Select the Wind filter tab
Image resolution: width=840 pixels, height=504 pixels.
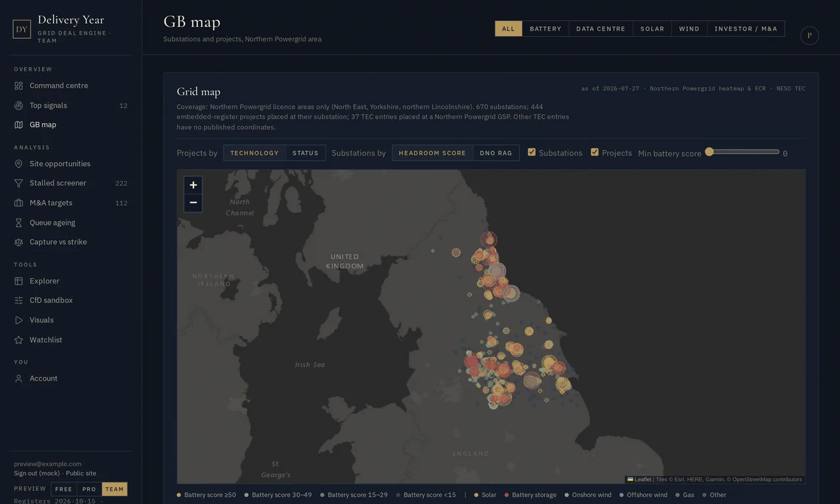(x=689, y=29)
